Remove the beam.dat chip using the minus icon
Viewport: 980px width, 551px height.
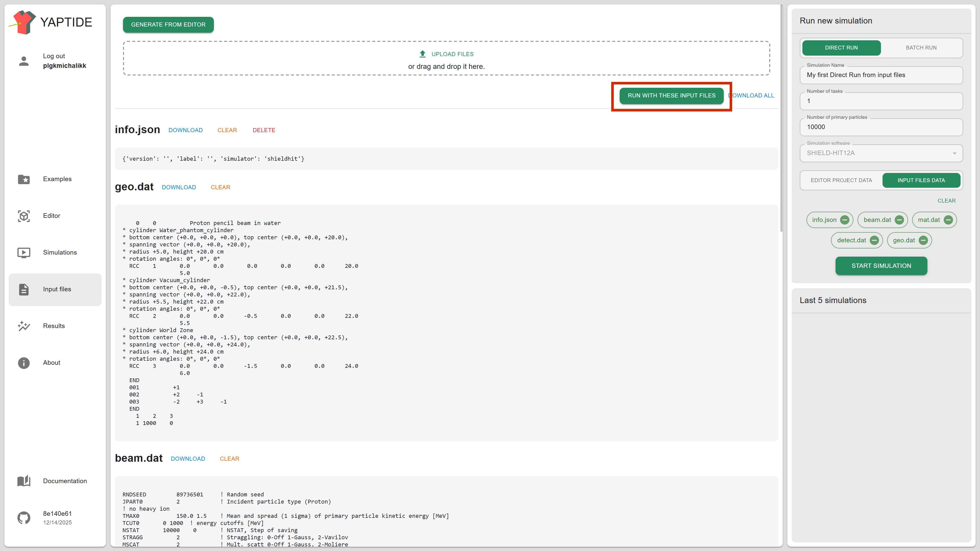point(899,220)
